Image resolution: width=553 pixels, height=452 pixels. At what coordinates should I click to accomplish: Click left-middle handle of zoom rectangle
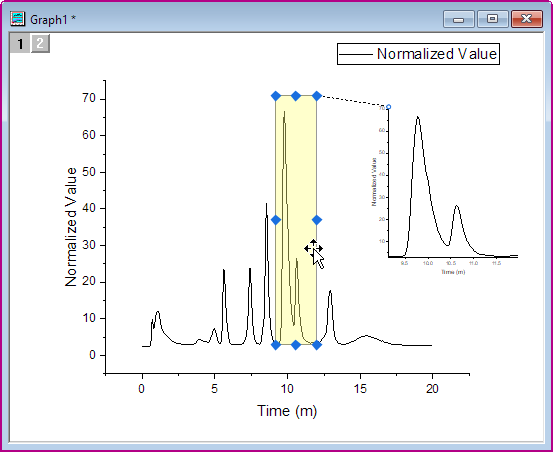click(x=276, y=220)
